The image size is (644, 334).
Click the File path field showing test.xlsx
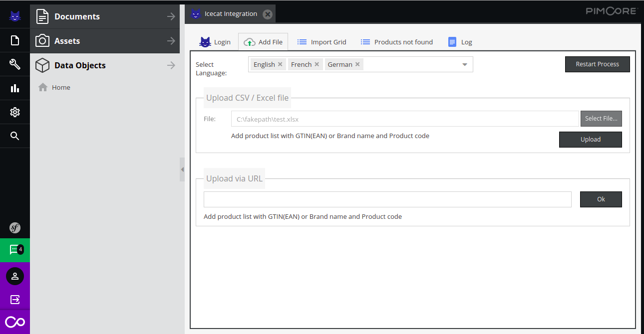[405, 119]
